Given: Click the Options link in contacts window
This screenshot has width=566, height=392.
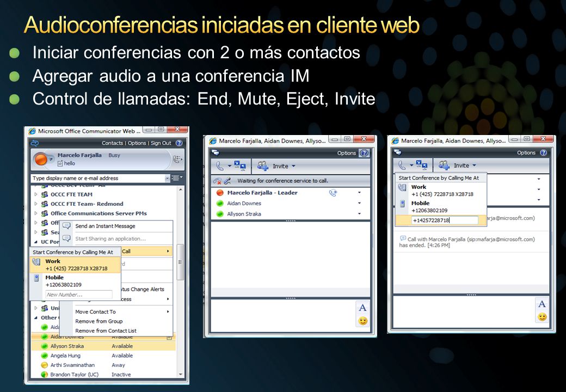Looking at the screenshot, I should click(x=137, y=143).
